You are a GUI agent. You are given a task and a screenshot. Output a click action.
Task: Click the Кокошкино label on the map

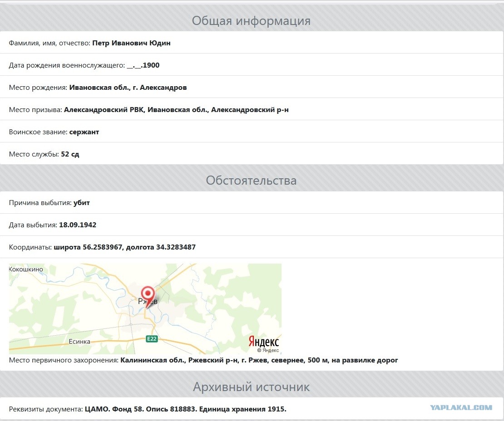point(26,269)
